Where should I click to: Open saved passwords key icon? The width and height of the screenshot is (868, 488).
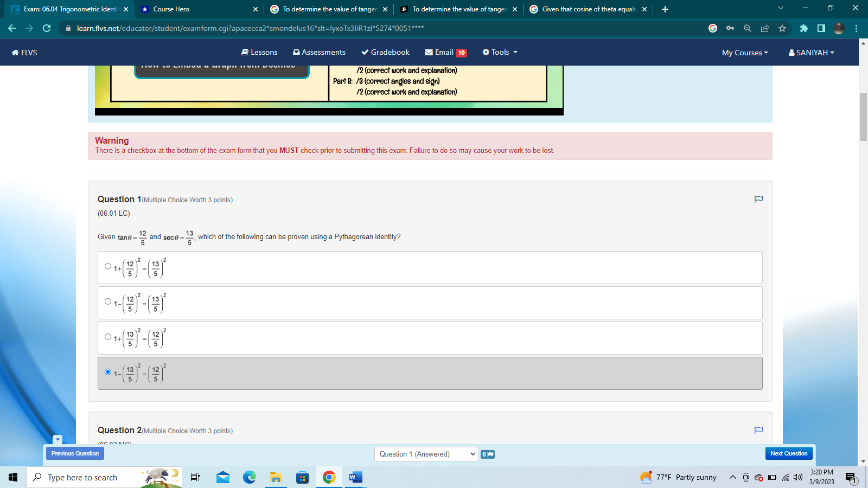[730, 28]
